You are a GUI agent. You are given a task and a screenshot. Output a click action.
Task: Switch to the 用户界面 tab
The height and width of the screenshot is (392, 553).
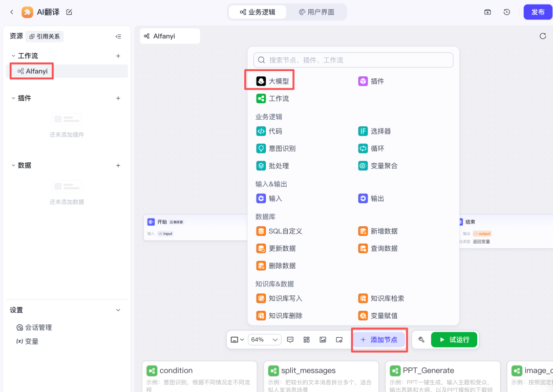(x=316, y=12)
